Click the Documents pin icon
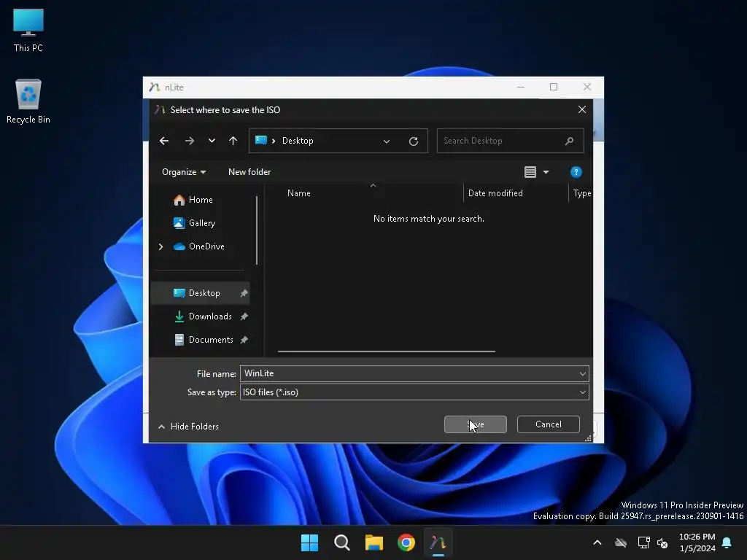Screen dimensions: 747x560 click(x=244, y=340)
